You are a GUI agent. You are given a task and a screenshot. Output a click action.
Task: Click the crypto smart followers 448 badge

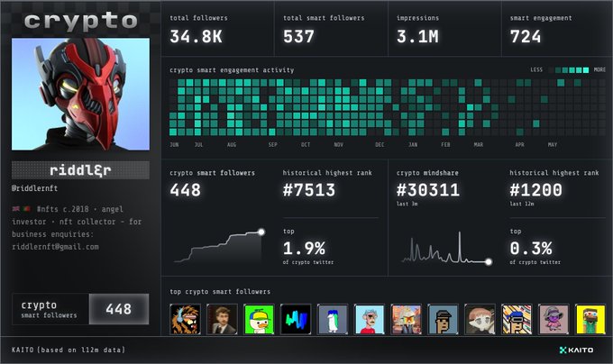pos(80,309)
